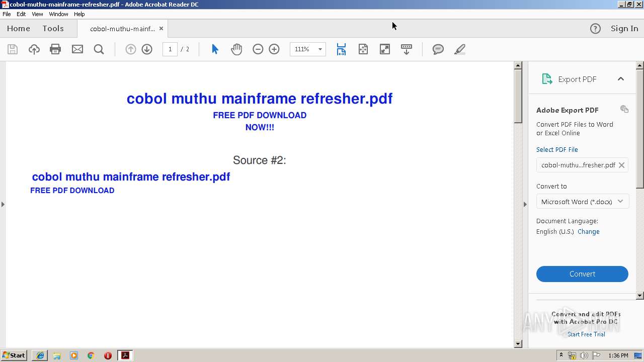Add a sticky note comment
Viewport: 644px width, 362px height.
point(438,49)
